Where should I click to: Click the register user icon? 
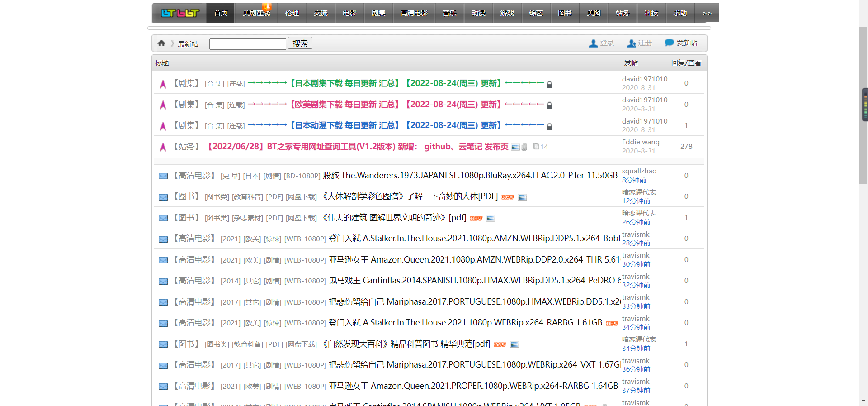point(632,43)
